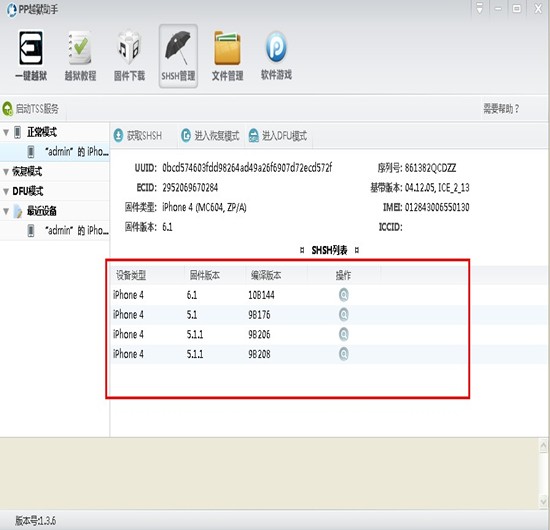Click 获取SHSH button

coord(138,135)
